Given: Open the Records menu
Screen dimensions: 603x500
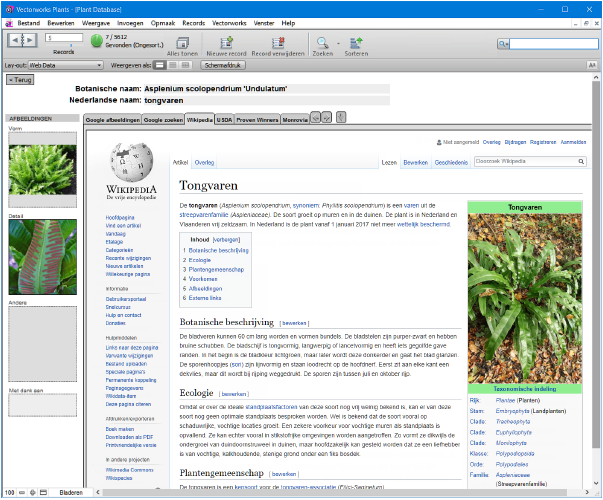Looking at the screenshot, I should [193, 23].
